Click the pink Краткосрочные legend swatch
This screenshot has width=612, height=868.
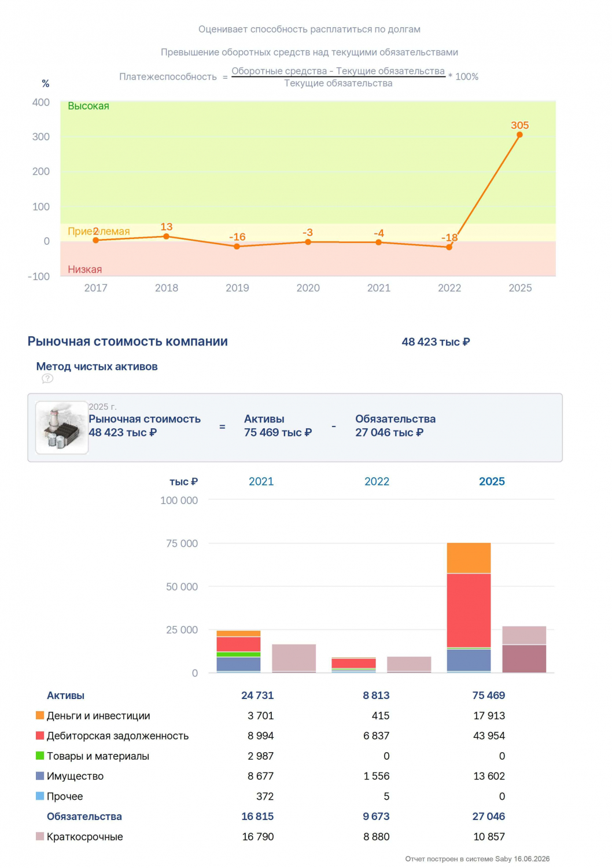(x=40, y=836)
